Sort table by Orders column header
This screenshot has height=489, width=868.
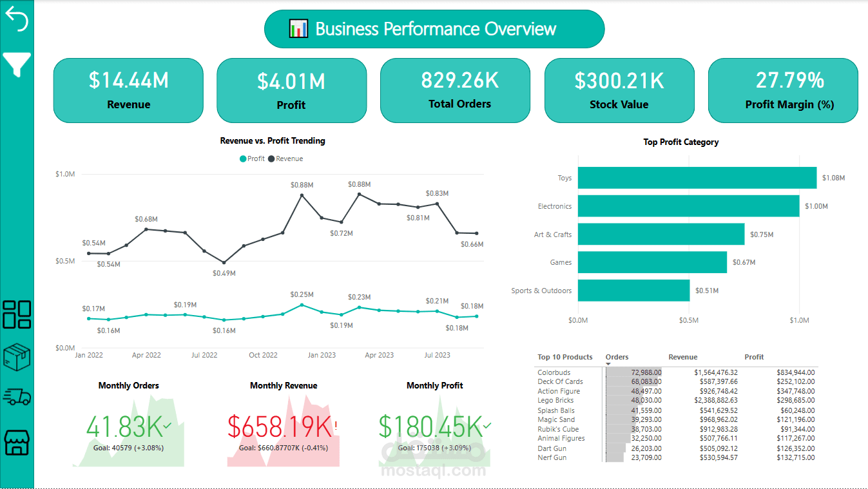click(617, 357)
